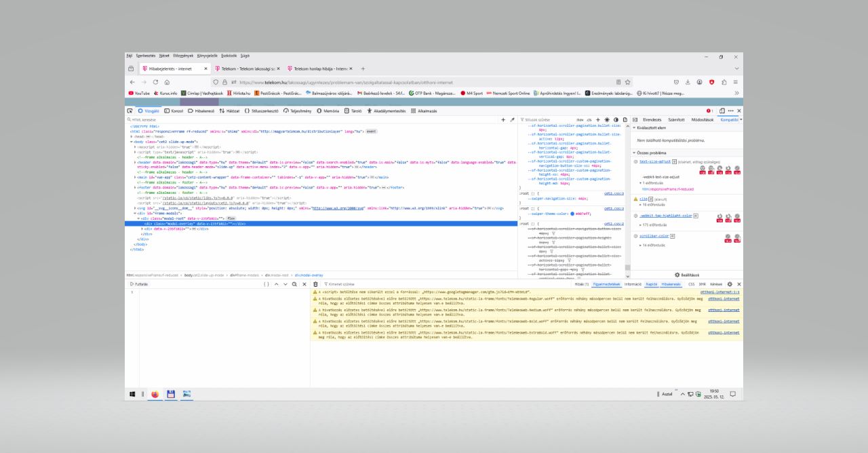Click the Windows Start button

pyautogui.click(x=132, y=393)
